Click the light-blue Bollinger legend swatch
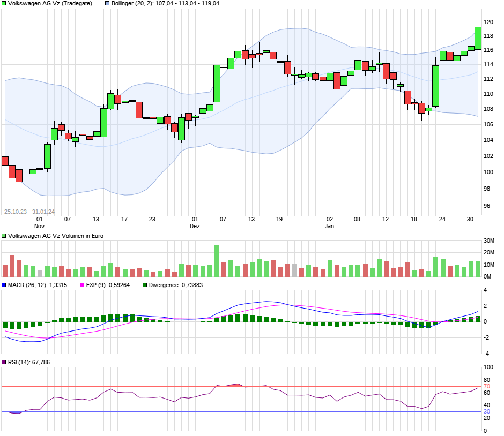The image size is (504, 436). coord(107,4)
